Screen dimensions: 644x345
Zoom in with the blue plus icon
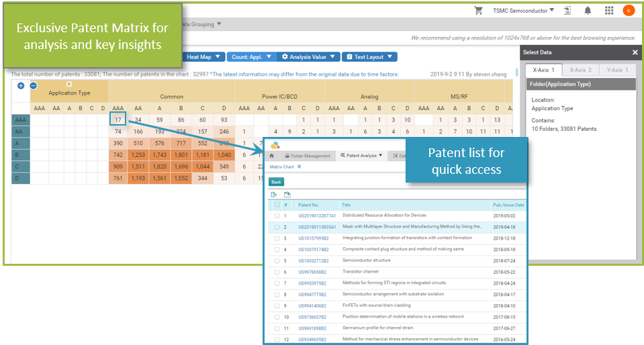pyautogui.click(x=21, y=85)
